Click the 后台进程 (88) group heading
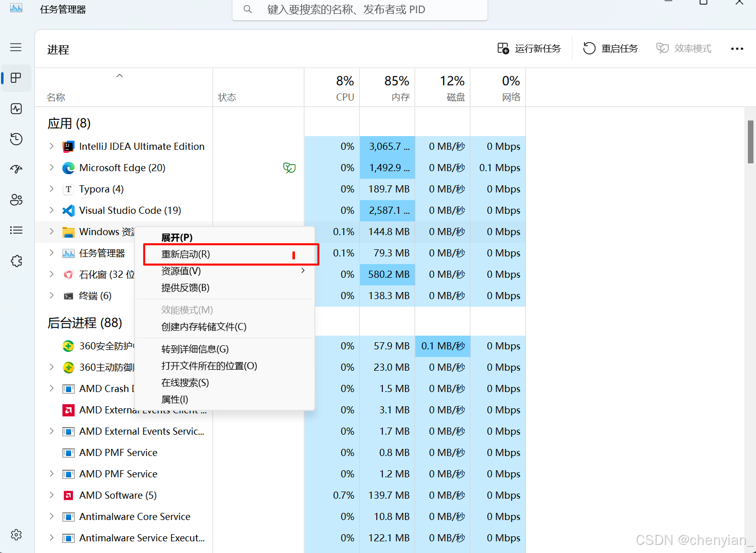This screenshot has height=553, width=756. click(x=85, y=323)
